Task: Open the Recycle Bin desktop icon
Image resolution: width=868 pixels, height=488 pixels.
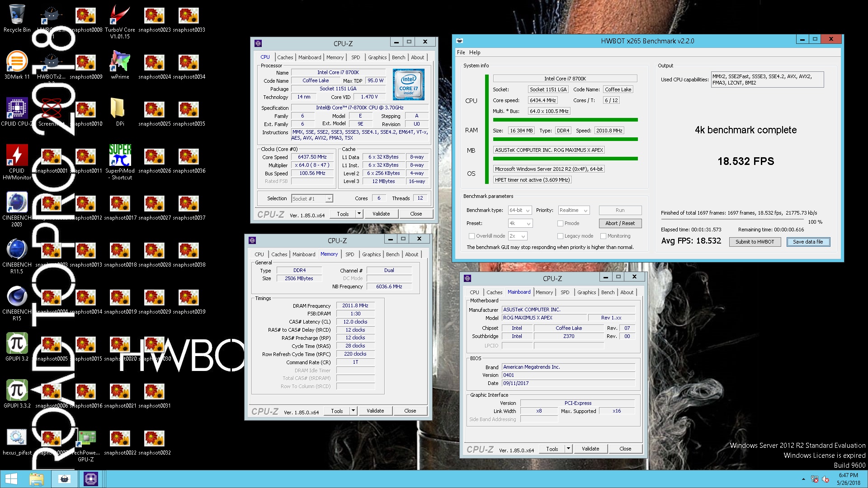Action: pyautogui.click(x=17, y=18)
